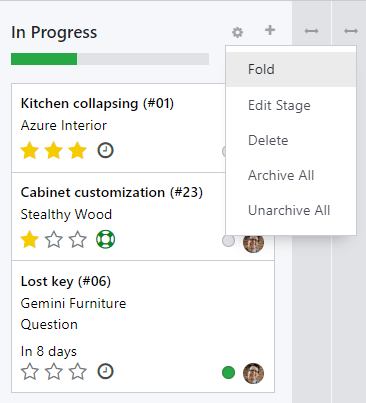
Task: Open the In Progress stage settings gear
Action: [237, 32]
